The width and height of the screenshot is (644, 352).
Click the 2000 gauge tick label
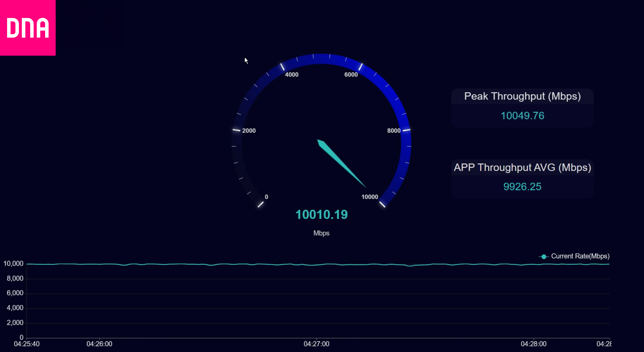point(249,131)
